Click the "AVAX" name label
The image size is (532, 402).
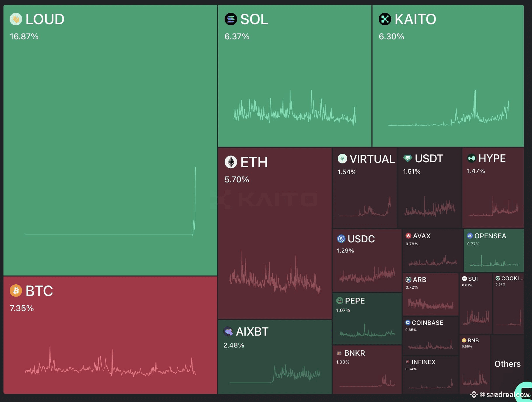[x=422, y=236]
